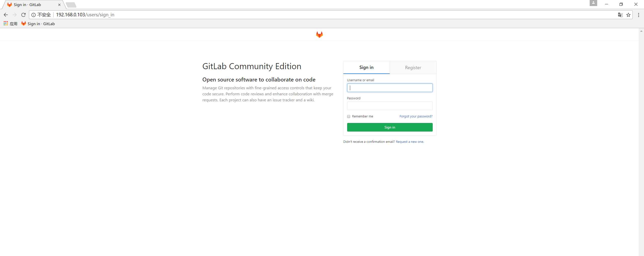
Task: Open the Sign in · GitLab bookmark
Action: 38,24
